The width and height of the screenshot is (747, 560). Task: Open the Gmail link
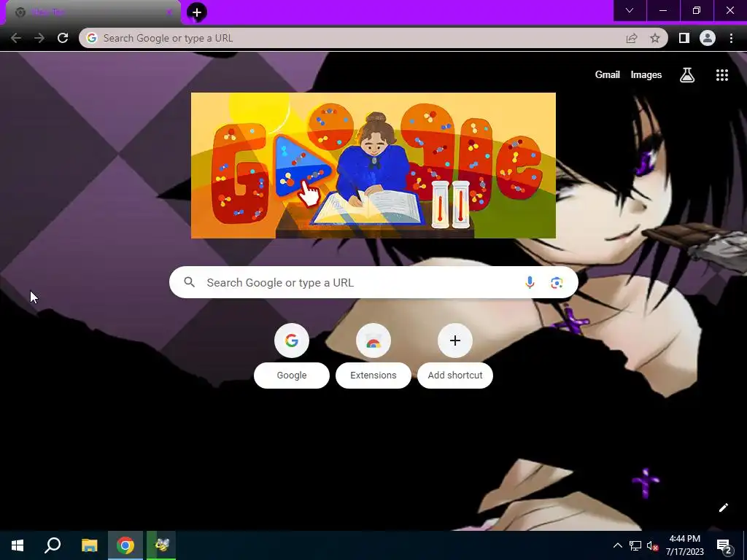[x=608, y=75]
